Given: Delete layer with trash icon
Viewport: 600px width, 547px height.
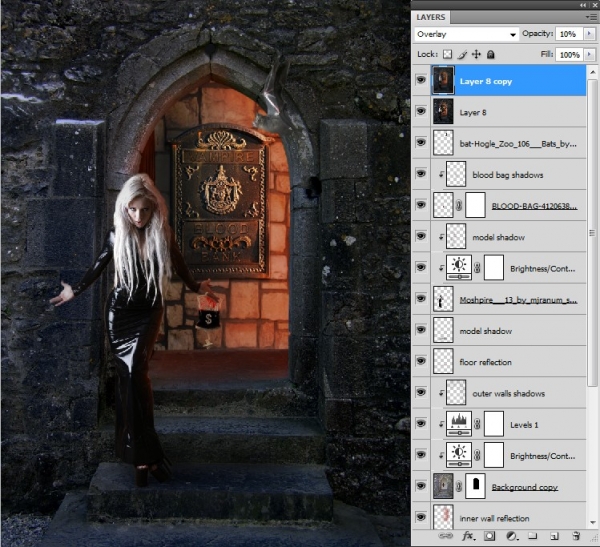Looking at the screenshot, I should [x=576, y=536].
